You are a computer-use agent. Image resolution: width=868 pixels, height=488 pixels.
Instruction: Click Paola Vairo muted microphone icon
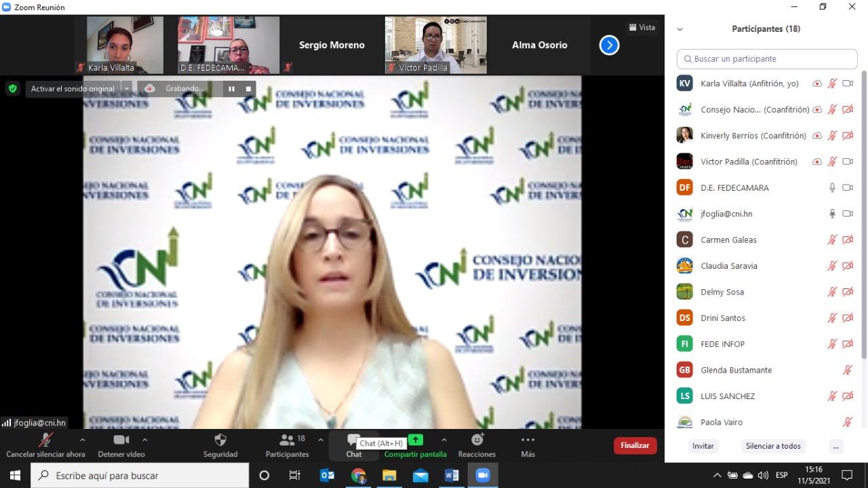pyautogui.click(x=848, y=422)
